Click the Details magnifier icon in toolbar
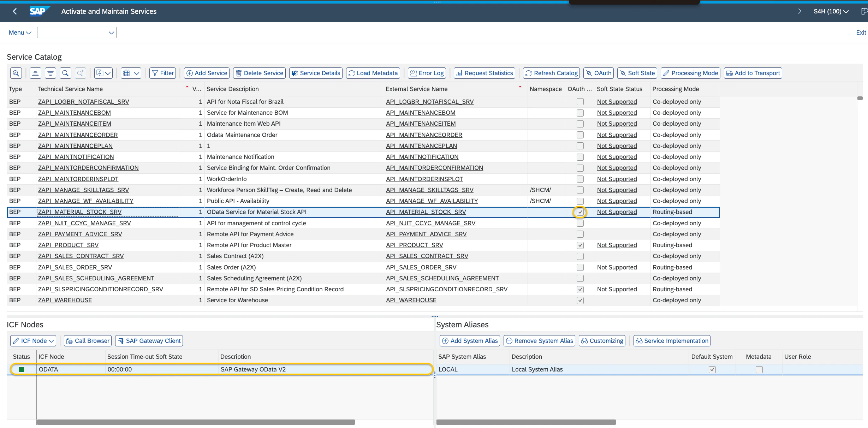Viewport: 868px width, 428px height. (16, 73)
